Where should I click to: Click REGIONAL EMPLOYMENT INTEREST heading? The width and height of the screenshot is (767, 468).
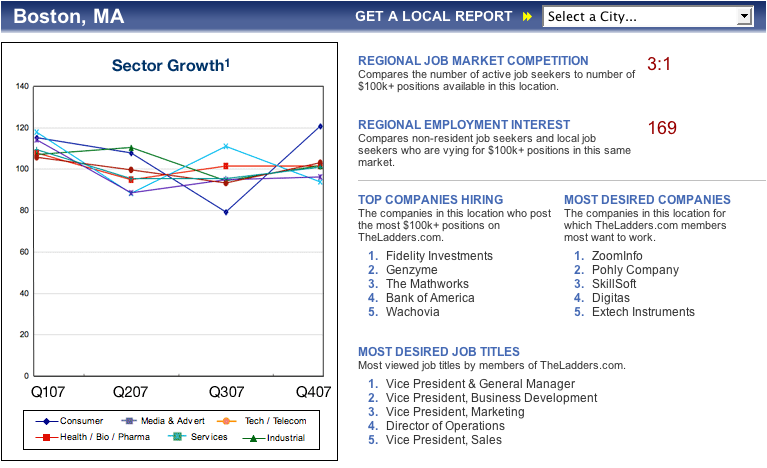tap(464, 125)
